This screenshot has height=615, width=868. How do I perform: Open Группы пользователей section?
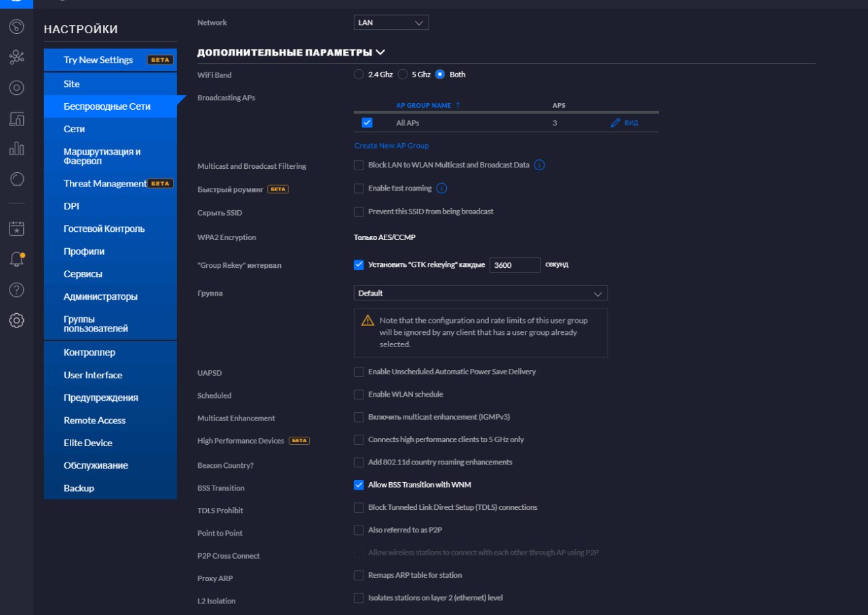(x=111, y=323)
